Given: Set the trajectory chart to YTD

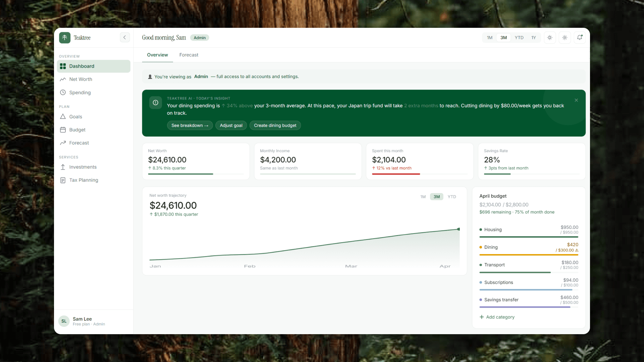Looking at the screenshot, I should click(x=452, y=197).
